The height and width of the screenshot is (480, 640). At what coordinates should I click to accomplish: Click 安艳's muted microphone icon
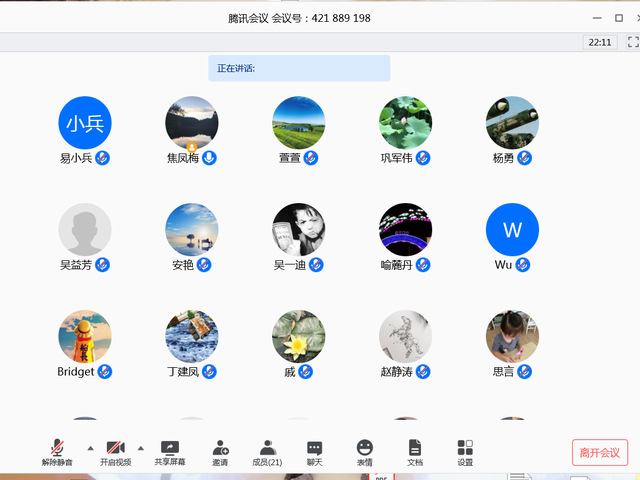(x=204, y=265)
